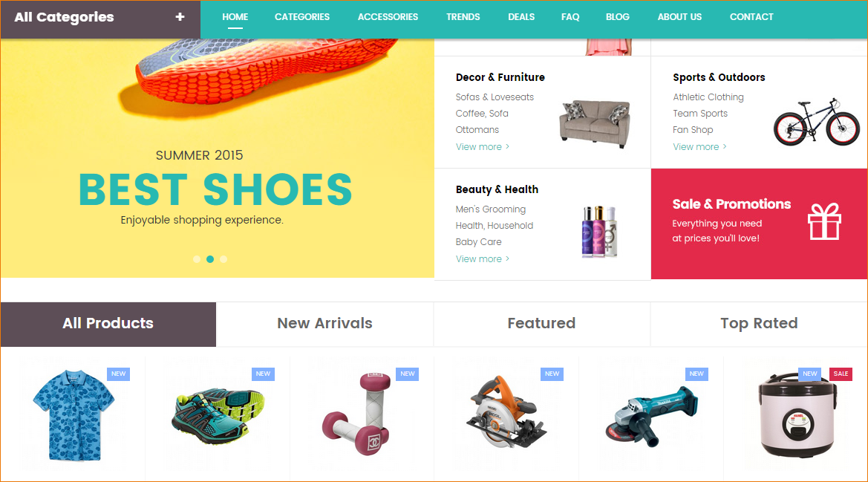Click the gift box icon
The image size is (868, 482).
point(824,221)
